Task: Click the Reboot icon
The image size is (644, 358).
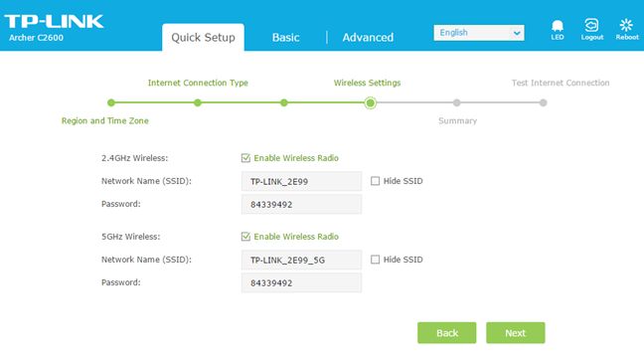Action: pyautogui.click(x=627, y=29)
